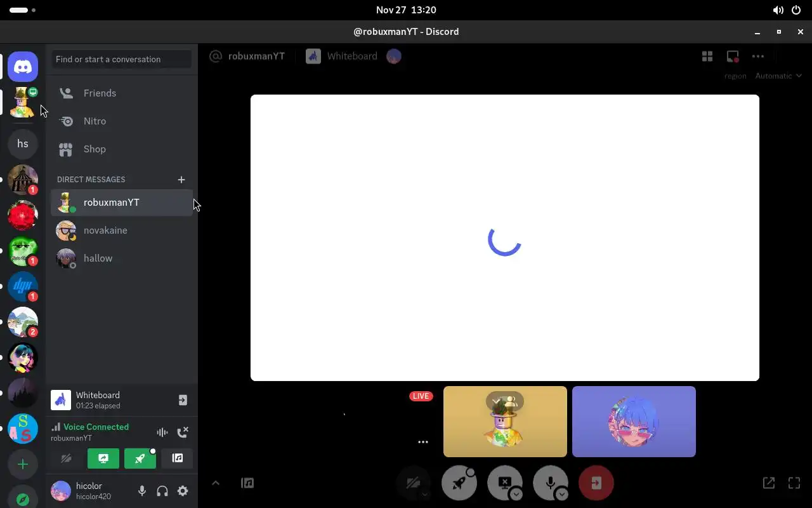Open User Settings gear
The width and height of the screenshot is (812, 508).
click(183, 491)
